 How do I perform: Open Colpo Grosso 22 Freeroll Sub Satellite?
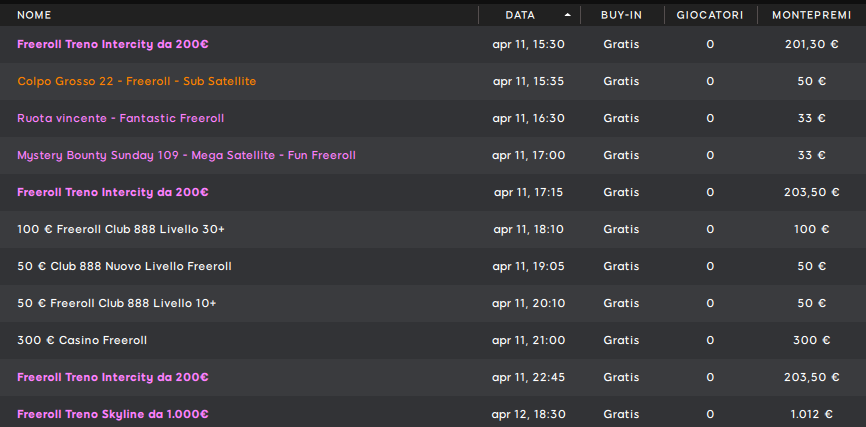[x=137, y=81]
